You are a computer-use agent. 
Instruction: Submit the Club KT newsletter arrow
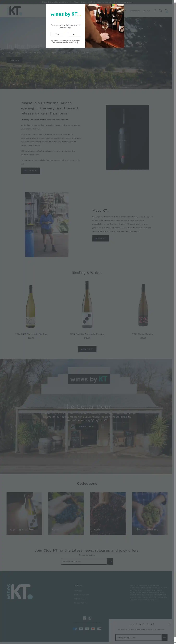tap(110, 561)
